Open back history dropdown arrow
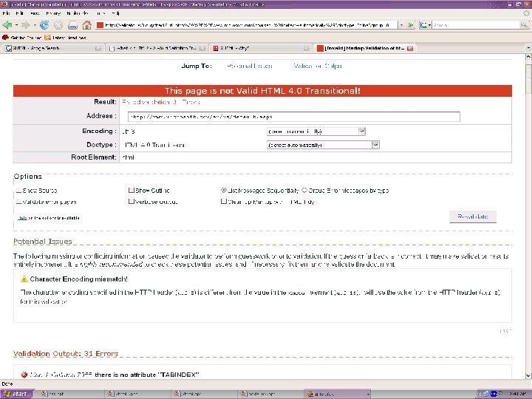 click(16, 25)
